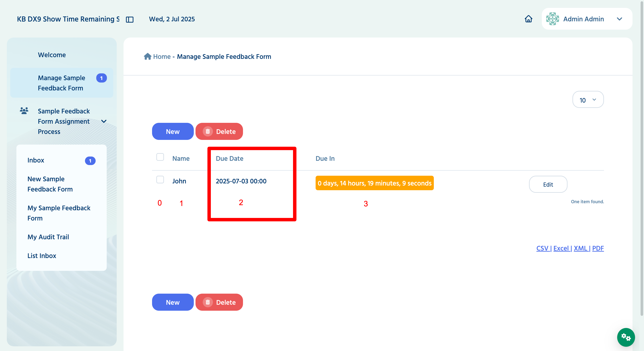Check the John row checkbox
644x351 pixels.
point(160,180)
